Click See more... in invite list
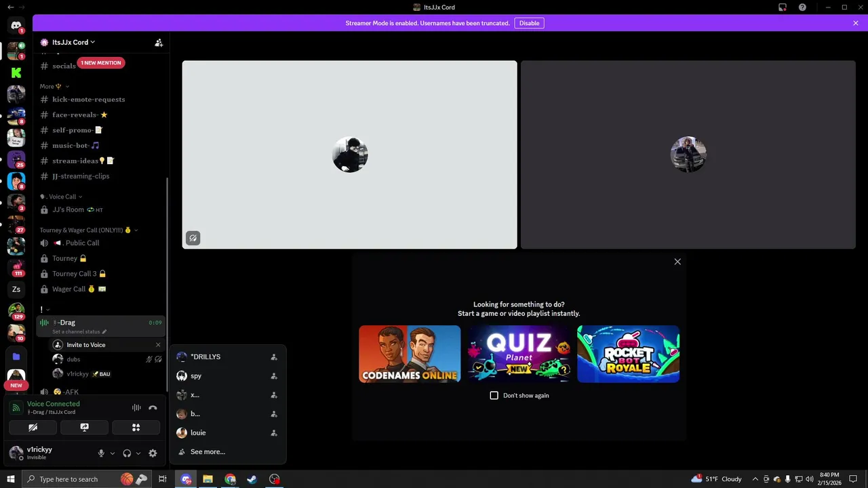The height and width of the screenshot is (488, 868). 208,452
